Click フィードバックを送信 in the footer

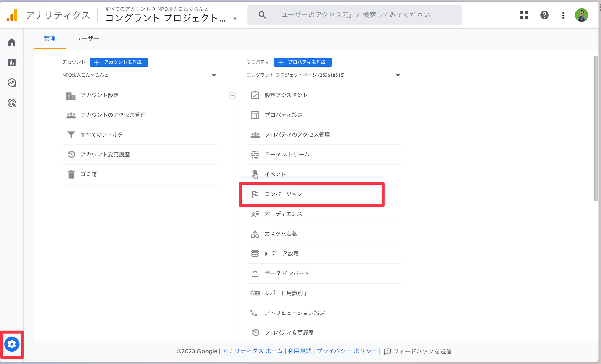point(418,351)
